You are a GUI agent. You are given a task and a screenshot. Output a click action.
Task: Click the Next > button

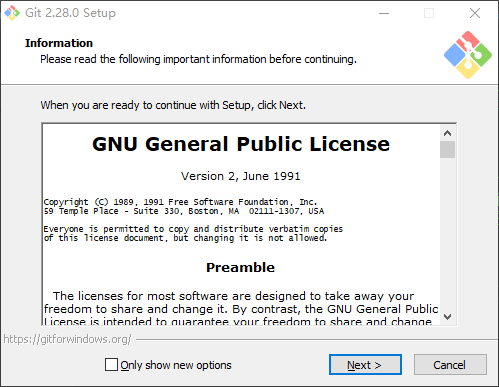pos(365,365)
